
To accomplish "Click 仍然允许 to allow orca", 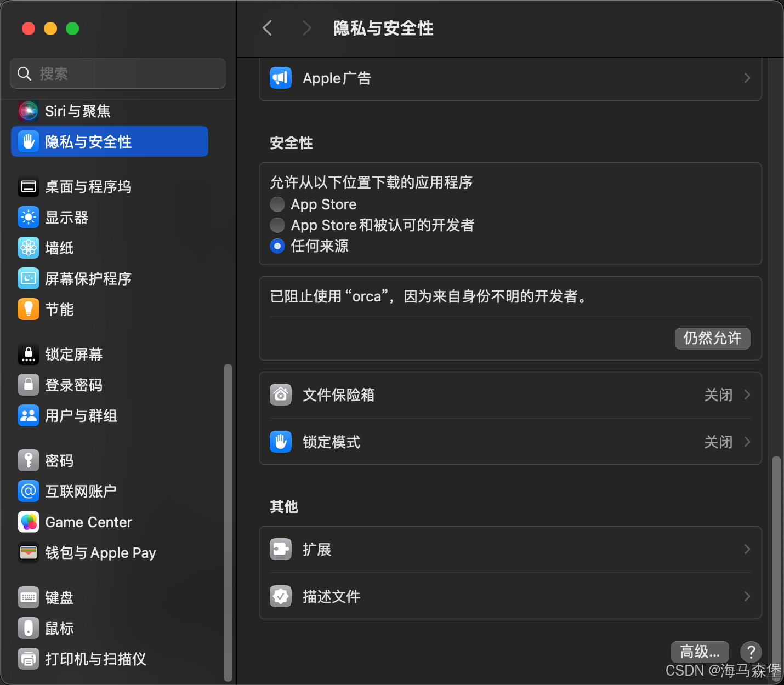I will tap(712, 338).
